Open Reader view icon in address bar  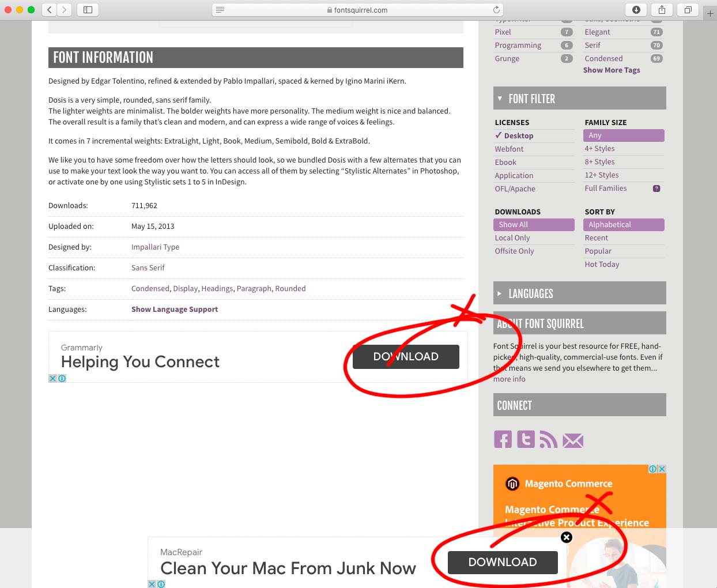[x=220, y=10]
